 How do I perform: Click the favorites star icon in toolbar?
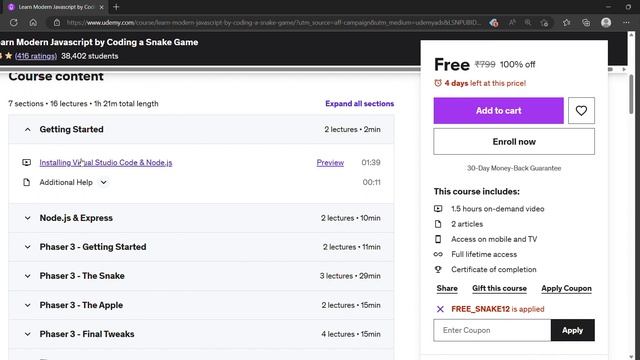[567, 22]
